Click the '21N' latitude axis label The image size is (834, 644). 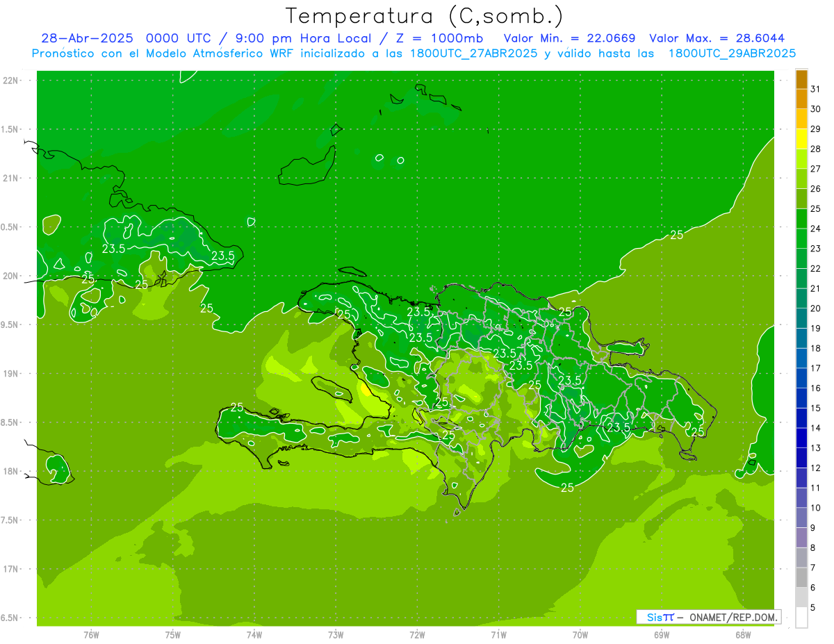point(10,179)
